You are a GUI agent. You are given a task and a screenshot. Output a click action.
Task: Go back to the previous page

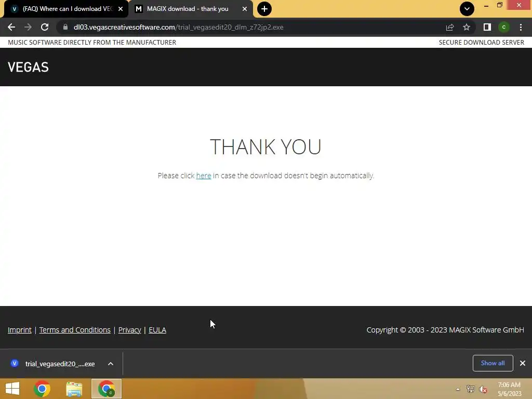11,27
